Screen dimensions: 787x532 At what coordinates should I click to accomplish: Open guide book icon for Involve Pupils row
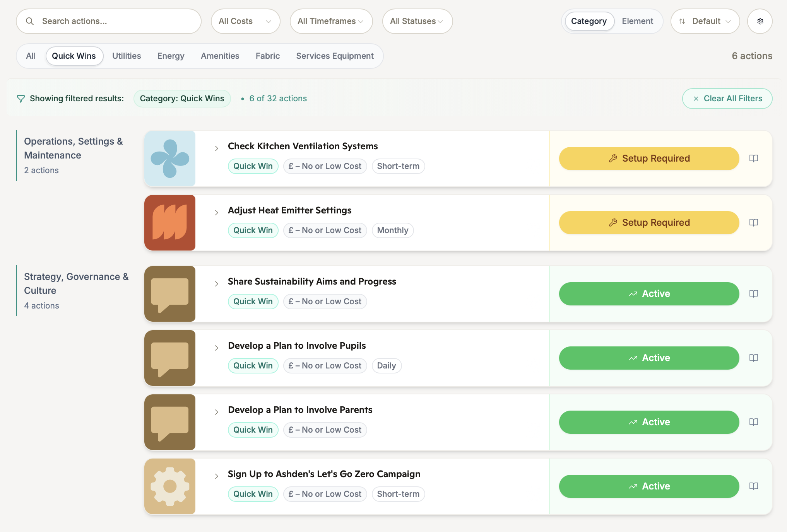pyautogui.click(x=753, y=358)
